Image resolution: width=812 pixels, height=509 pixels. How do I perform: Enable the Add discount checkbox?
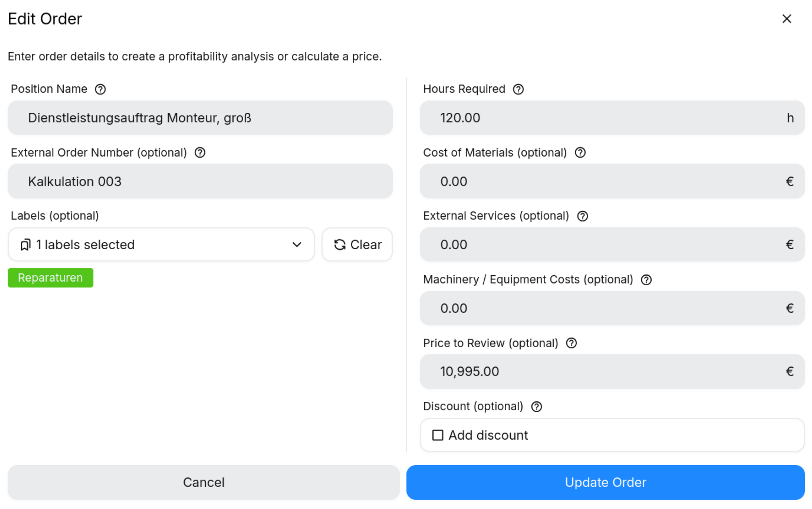point(438,435)
